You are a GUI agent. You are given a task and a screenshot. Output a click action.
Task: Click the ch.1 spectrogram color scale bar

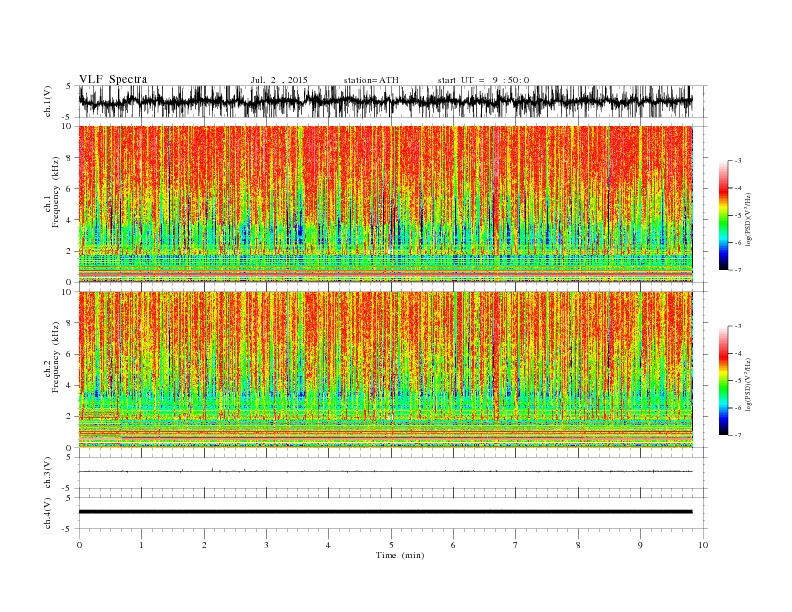723,216
